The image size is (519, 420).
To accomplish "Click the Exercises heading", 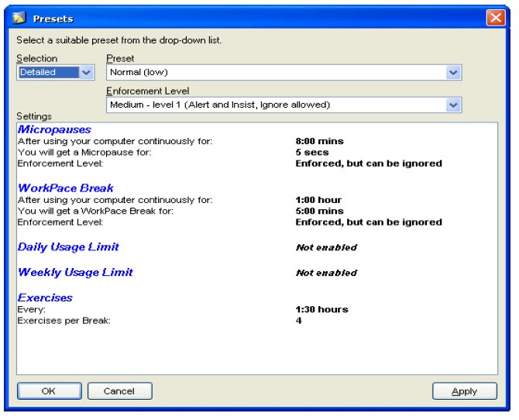I will (x=45, y=298).
